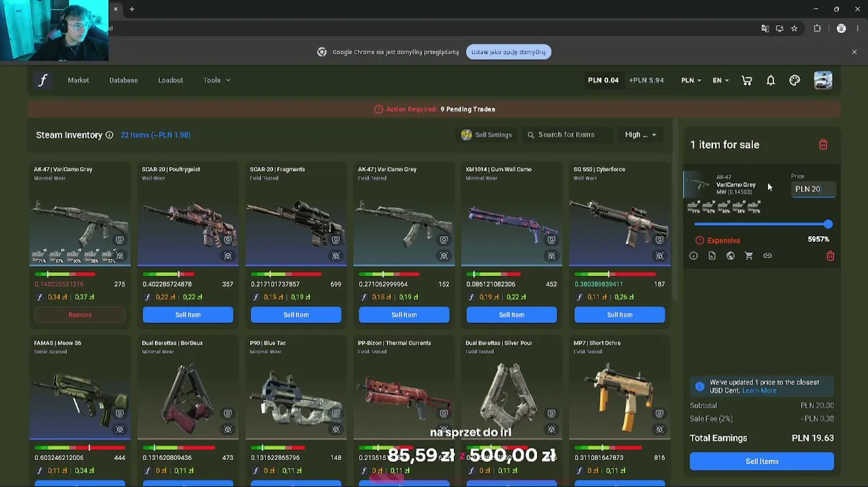Expand the Tools menu
Image resolution: width=868 pixels, height=487 pixels.
216,80
